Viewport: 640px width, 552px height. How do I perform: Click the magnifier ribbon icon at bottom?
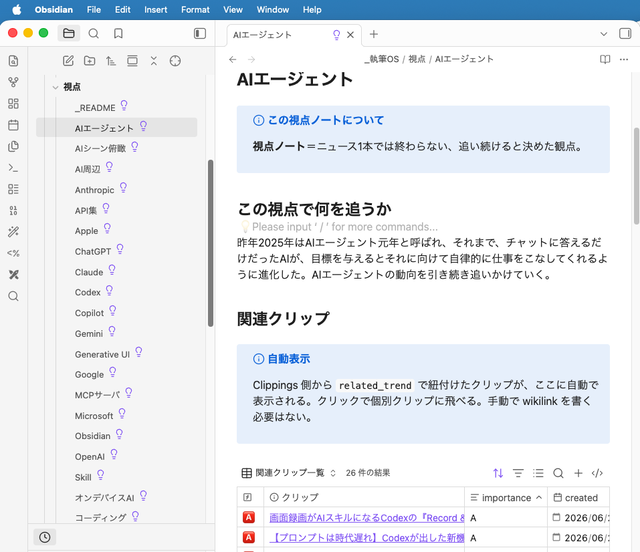(x=13, y=296)
